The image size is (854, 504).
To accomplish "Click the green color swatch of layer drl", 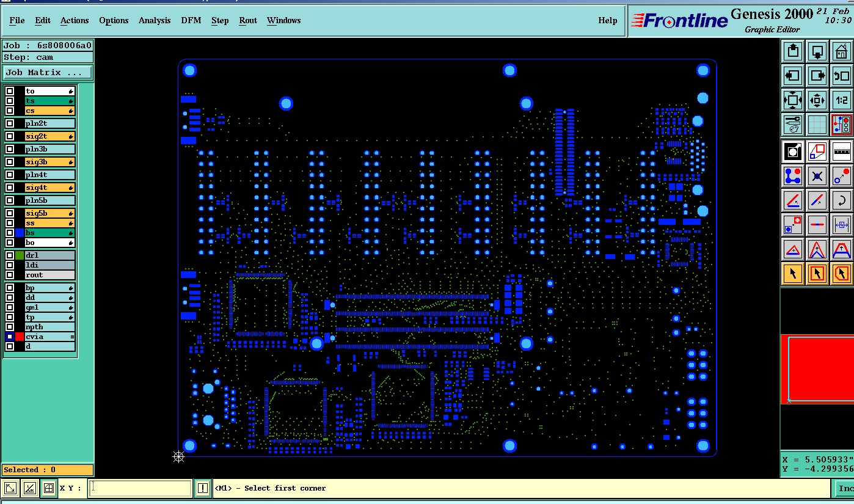I will [x=20, y=255].
